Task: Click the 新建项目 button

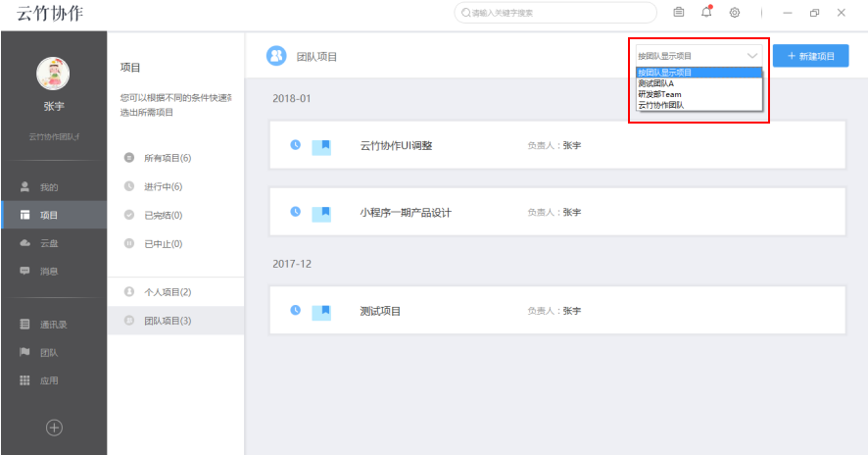Action: click(810, 56)
